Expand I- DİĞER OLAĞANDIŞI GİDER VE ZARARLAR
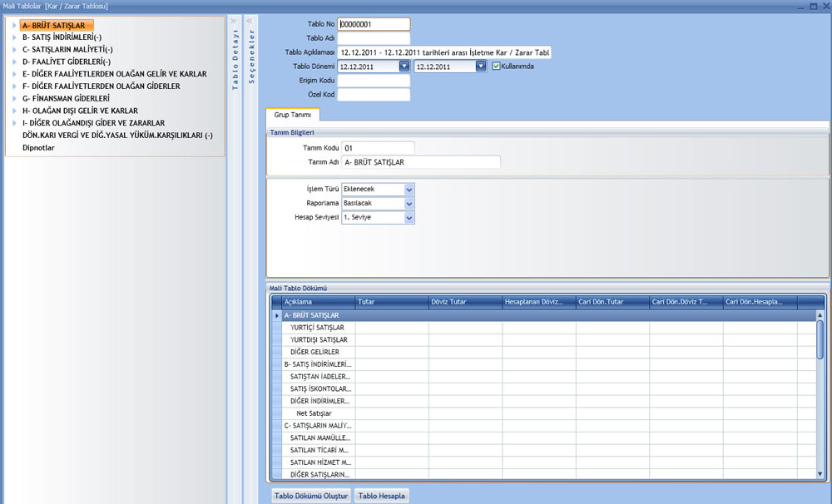 pyautogui.click(x=14, y=122)
